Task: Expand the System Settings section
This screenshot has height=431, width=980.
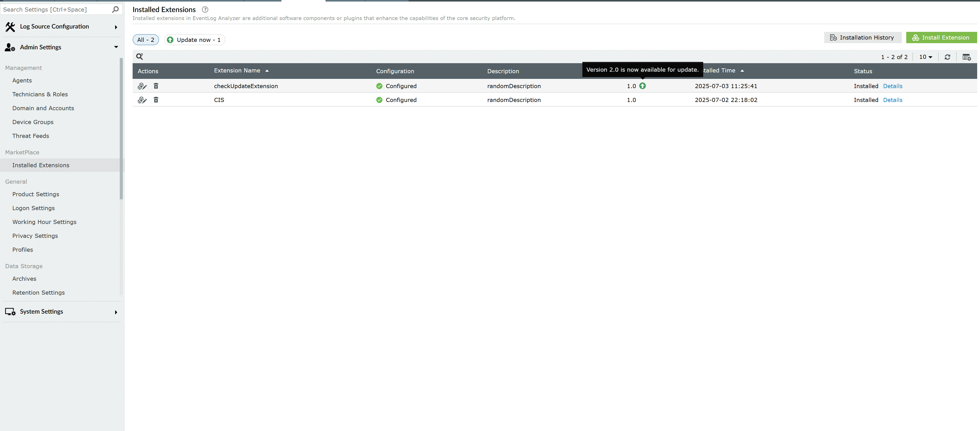Action: pyautogui.click(x=116, y=312)
